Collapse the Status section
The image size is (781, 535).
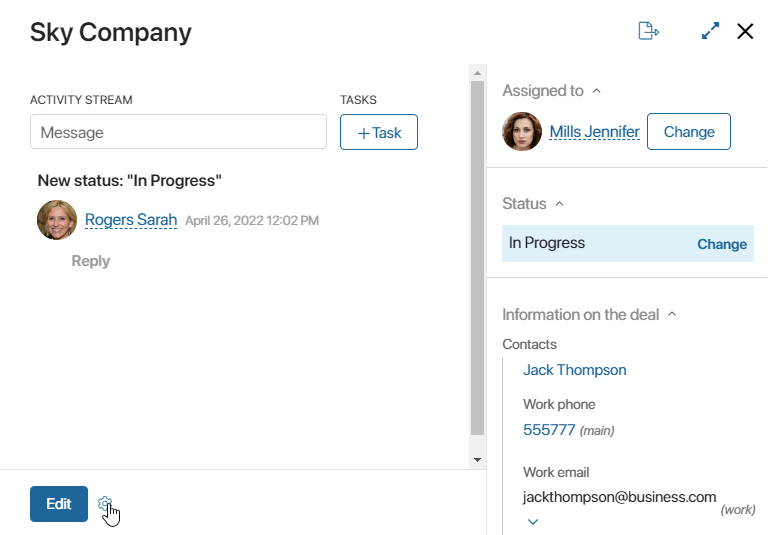pos(559,204)
